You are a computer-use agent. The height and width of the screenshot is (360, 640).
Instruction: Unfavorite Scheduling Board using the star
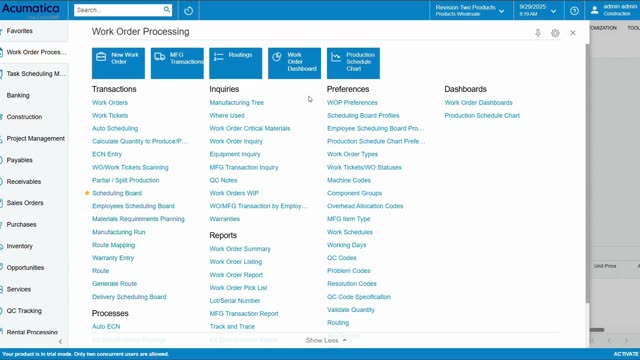pos(87,193)
